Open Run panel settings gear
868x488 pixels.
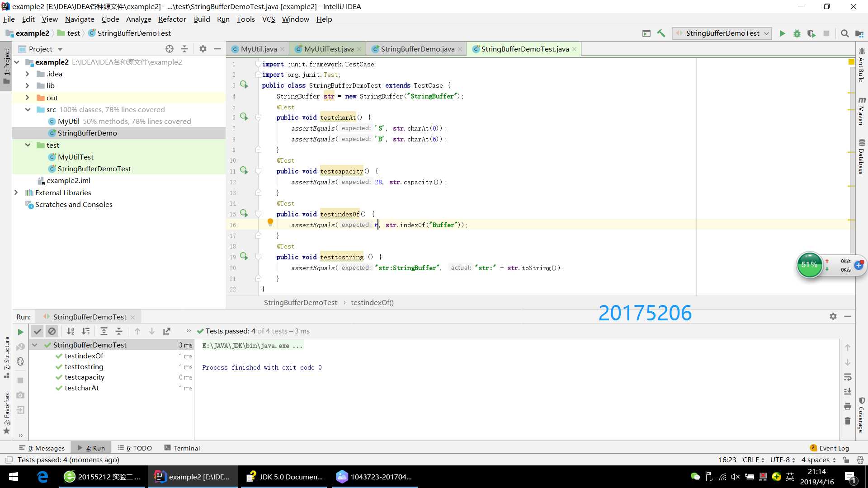[x=833, y=316]
